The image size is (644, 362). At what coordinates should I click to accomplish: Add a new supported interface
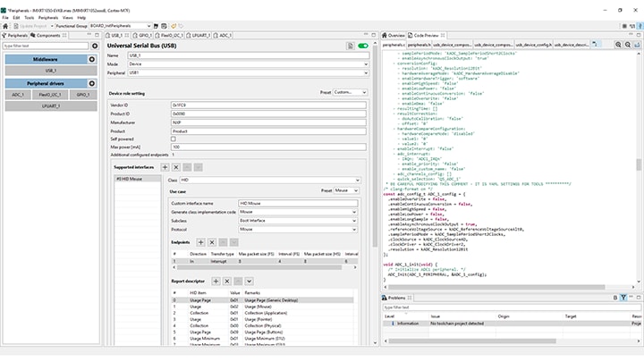tap(166, 167)
